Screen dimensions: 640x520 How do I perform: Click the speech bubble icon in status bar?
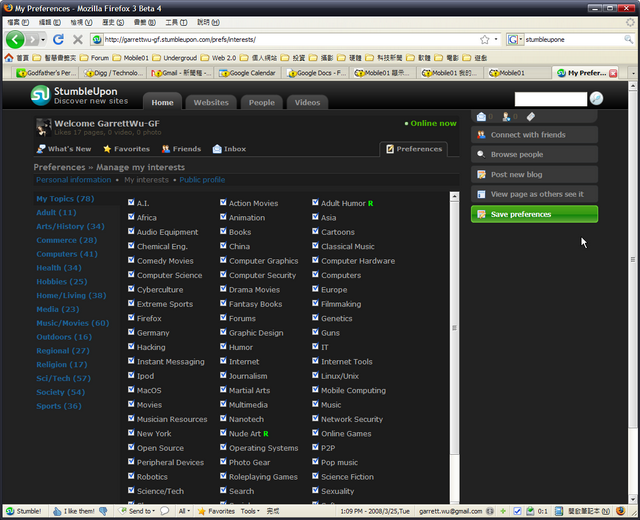[164, 511]
